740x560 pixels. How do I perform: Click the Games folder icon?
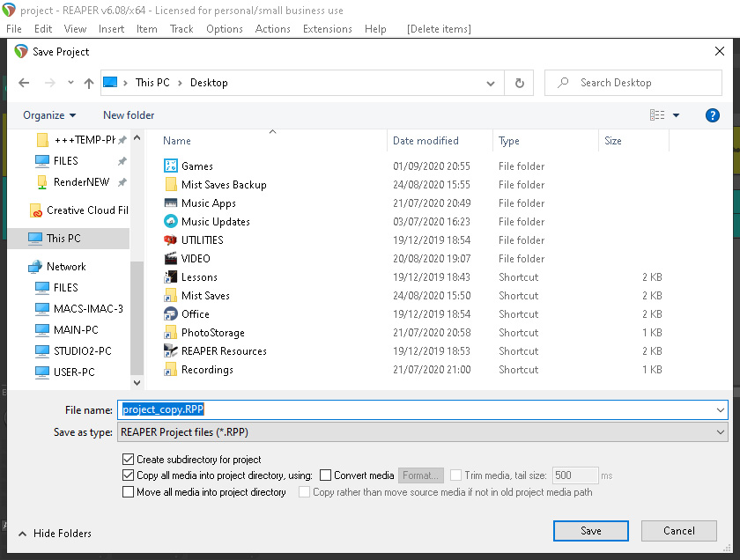pos(170,166)
